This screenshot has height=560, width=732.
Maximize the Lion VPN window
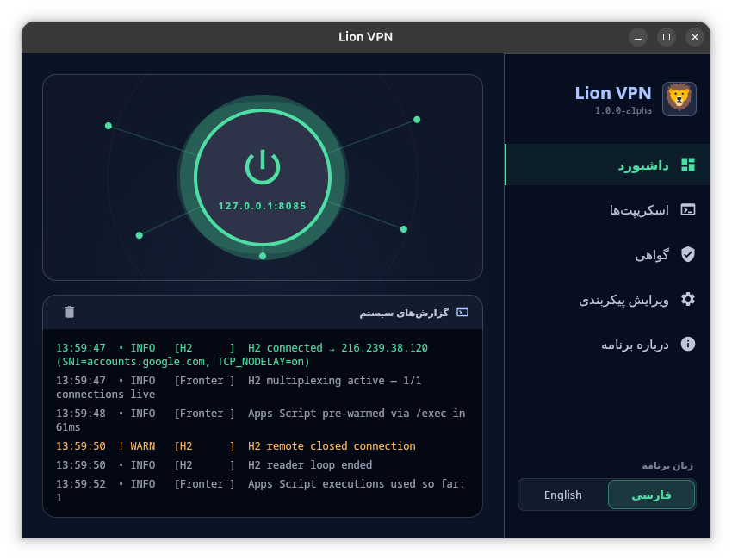pyautogui.click(x=667, y=37)
